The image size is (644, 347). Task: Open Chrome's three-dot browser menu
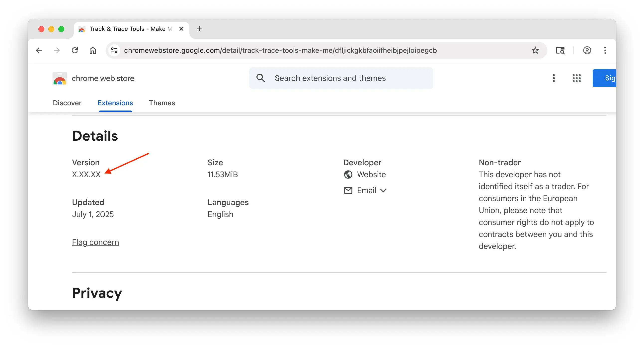point(605,51)
